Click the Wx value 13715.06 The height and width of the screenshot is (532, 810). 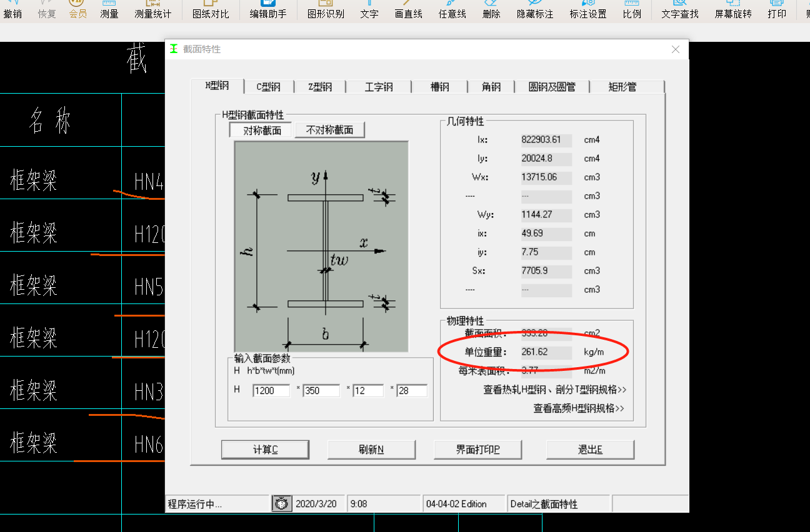pos(546,177)
